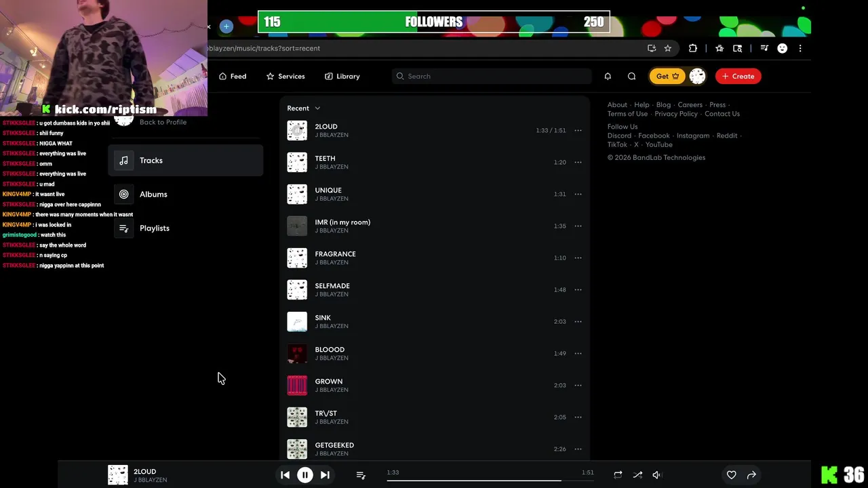Skip to the next track
The image size is (868, 488).
[x=325, y=475]
